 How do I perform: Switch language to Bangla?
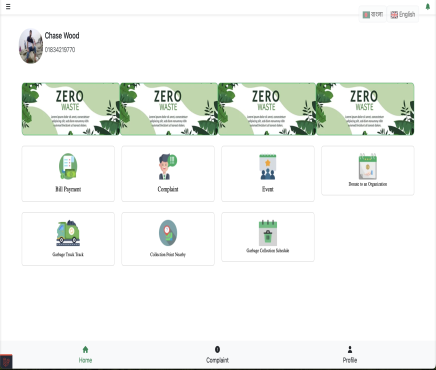pyautogui.click(x=373, y=14)
